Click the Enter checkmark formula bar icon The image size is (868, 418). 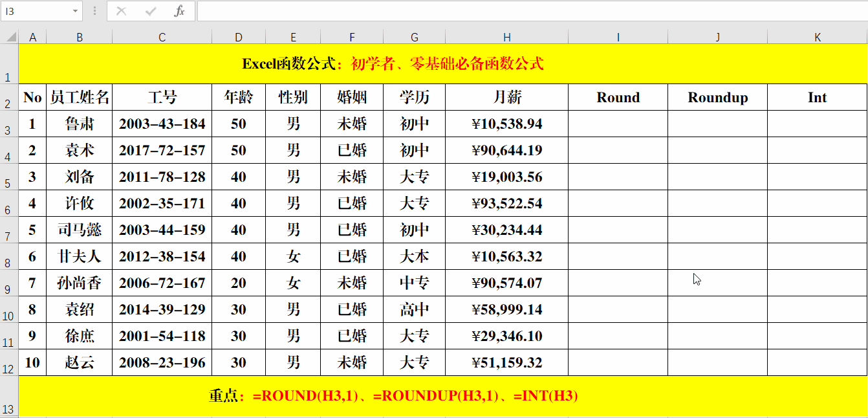click(151, 11)
